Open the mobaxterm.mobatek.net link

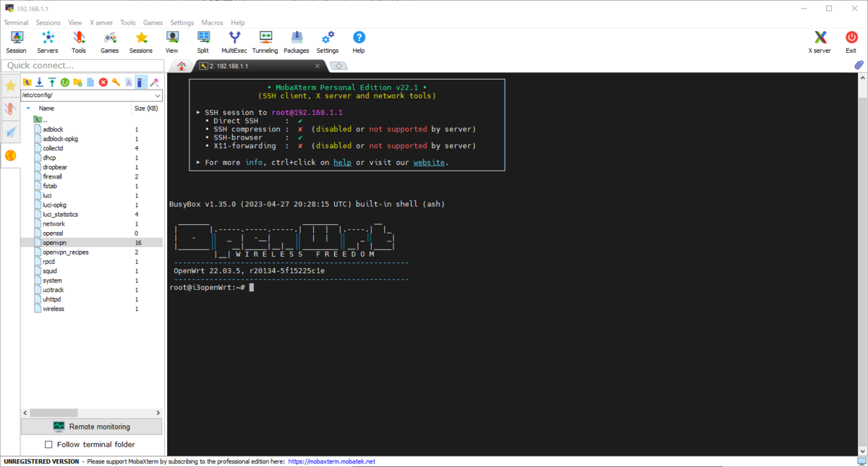point(331,461)
